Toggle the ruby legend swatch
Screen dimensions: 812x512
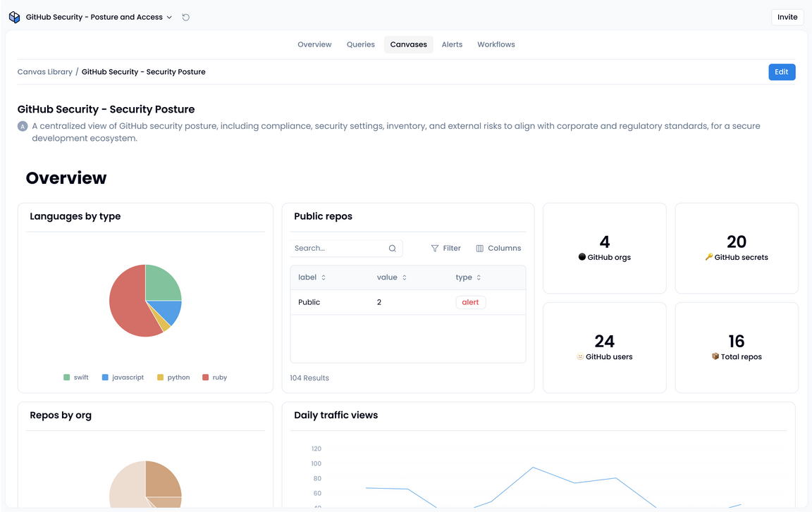[x=206, y=377]
